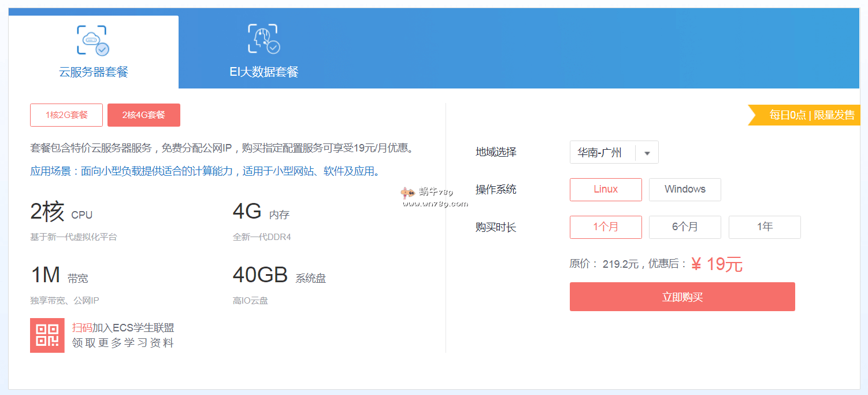868x395 pixels.
Task: Click the cloud server package icon
Action: point(92,40)
